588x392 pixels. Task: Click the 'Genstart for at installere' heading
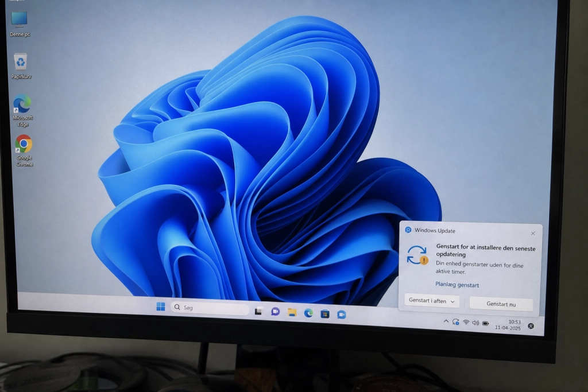486,251
